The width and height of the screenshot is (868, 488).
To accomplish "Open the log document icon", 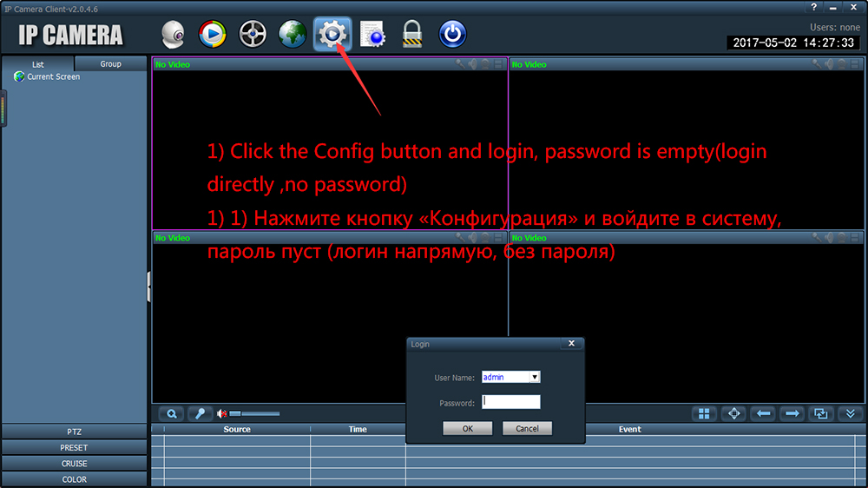I will pos(372,35).
